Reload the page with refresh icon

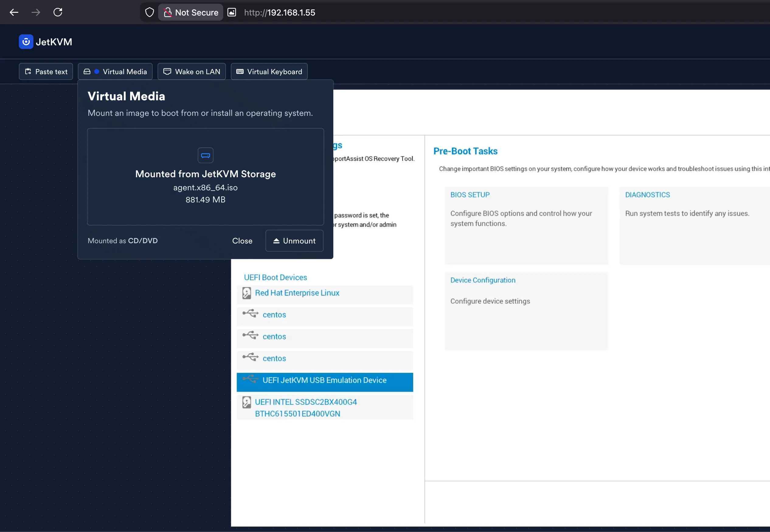(x=58, y=12)
